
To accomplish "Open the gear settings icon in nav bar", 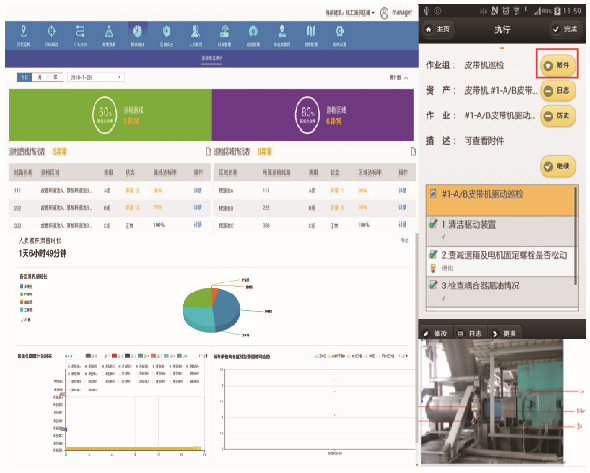I will click(x=339, y=32).
